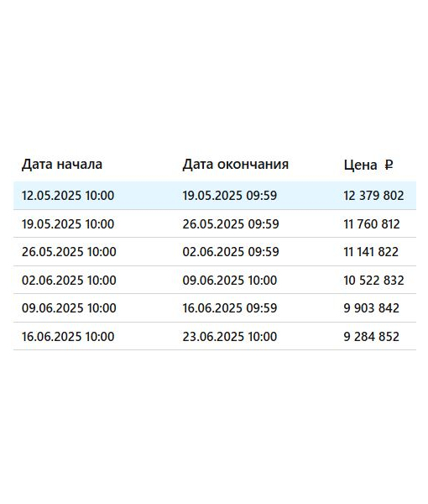Click the 'Дата окончания' column header
Image resolution: width=428 pixels, height=504 pixels.
tap(235, 165)
